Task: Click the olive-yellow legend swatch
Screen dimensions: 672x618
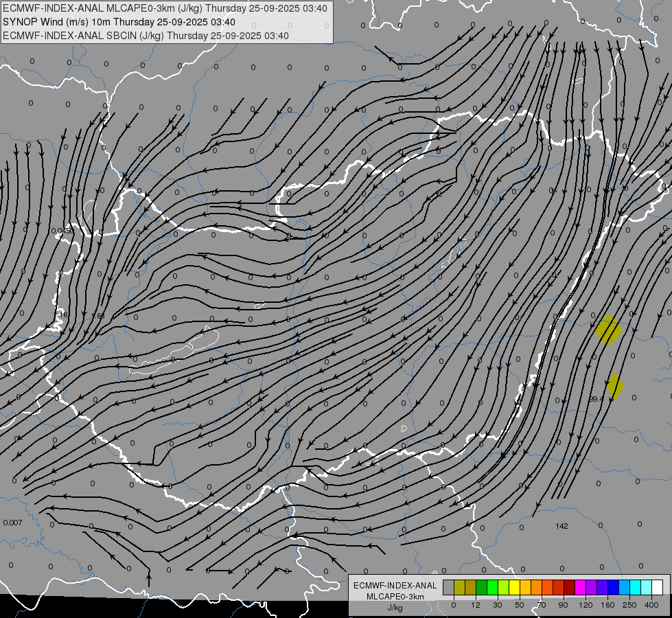Action: click(x=459, y=587)
